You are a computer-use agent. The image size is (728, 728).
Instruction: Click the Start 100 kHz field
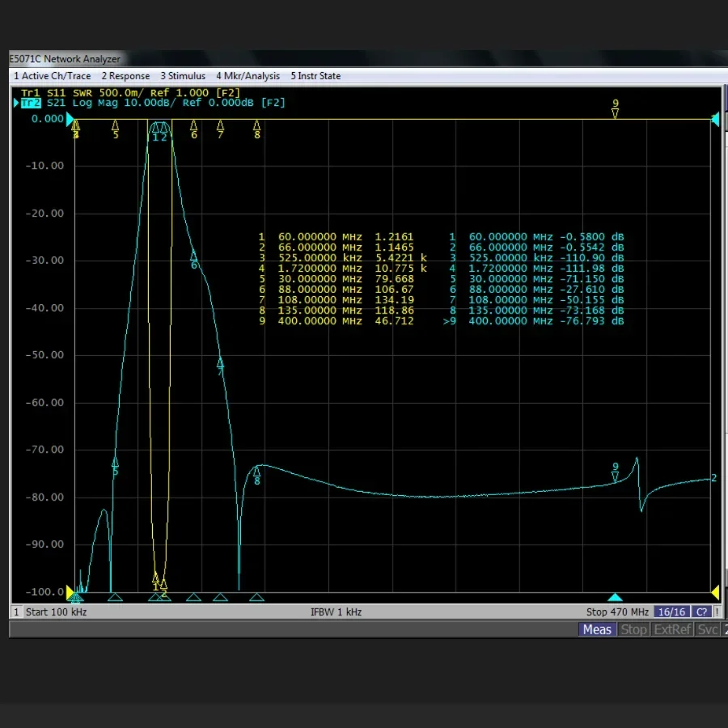click(x=56, y=612)
